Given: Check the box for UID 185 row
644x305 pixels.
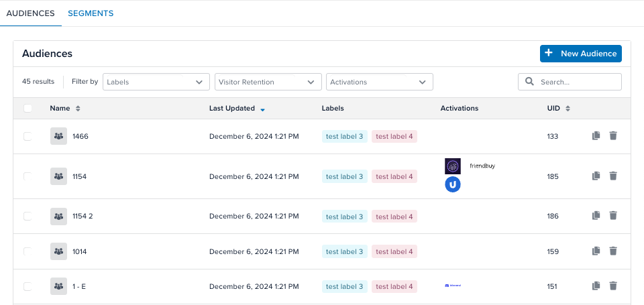Looking at the screenshot, I should click(28, 176).
